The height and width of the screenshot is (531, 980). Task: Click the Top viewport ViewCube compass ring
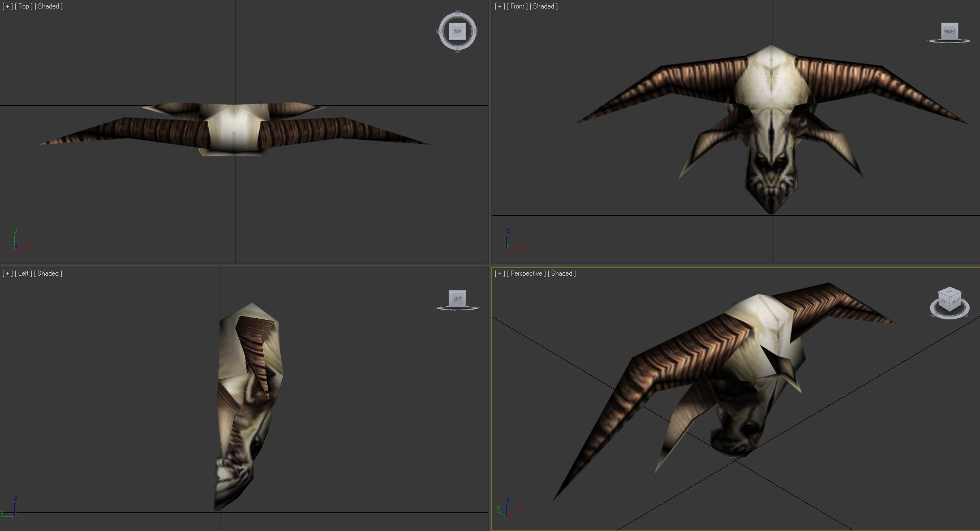[x=458, y=48]
